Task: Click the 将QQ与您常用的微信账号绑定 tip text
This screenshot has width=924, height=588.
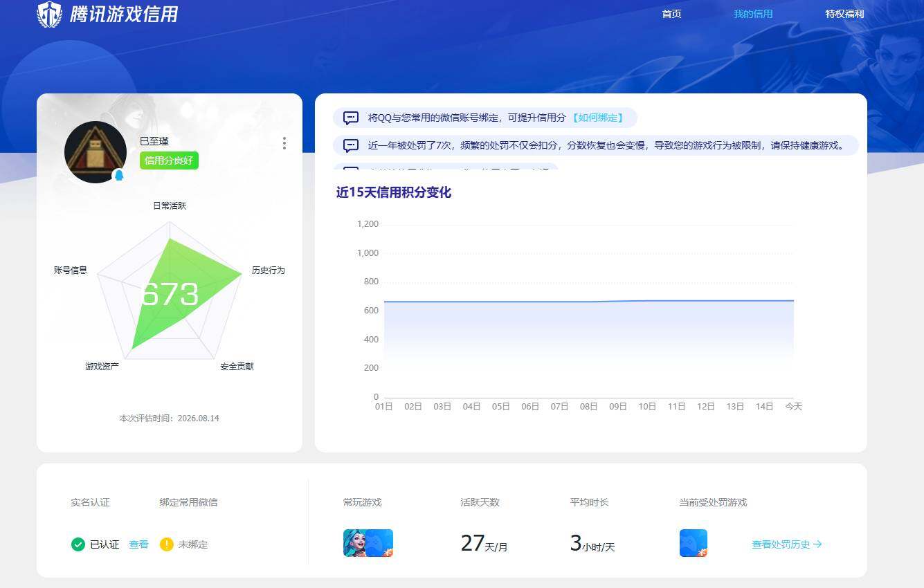Action: 467,118
